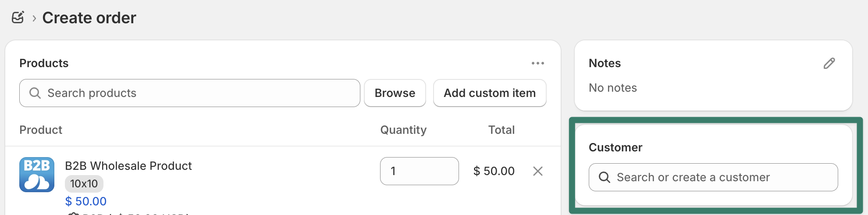This screenshot has width=868, height=215.
Task: Edit notes using the pencil icon
Action: click(x=829, y=64)
